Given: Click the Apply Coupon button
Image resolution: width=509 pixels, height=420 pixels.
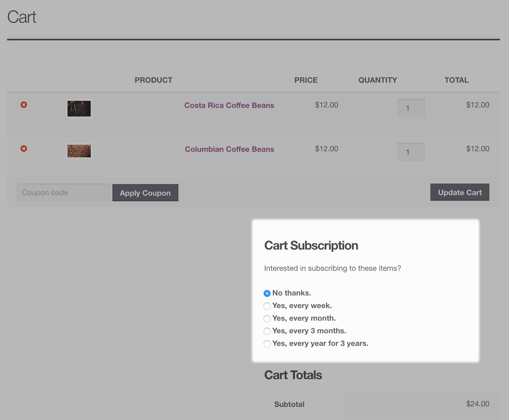Looking at the screenshot, I should tap(145, 192).
